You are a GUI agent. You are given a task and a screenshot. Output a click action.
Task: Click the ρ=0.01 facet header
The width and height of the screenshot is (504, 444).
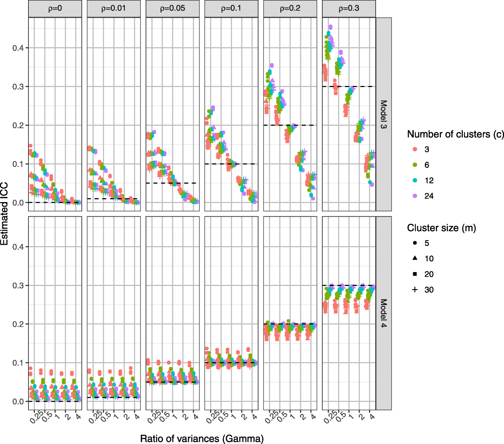(x=114, y=9)
